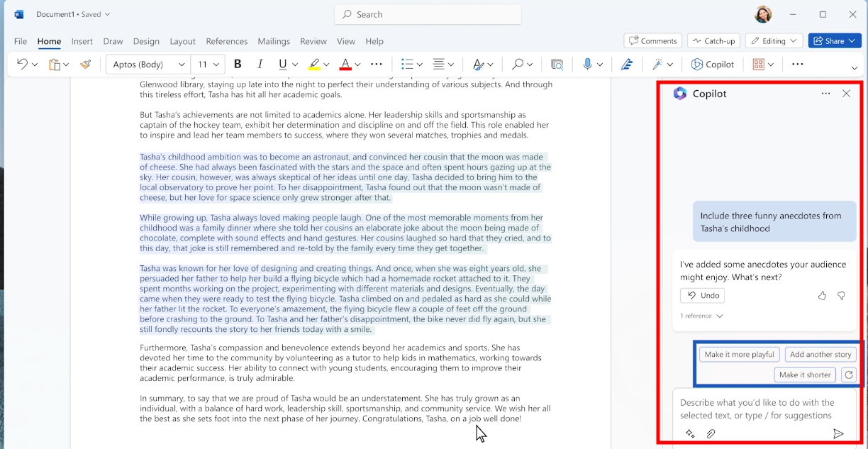Click the Undo icon in the ribbon
This screenshot has width=868, height=449.
[21, 65]
